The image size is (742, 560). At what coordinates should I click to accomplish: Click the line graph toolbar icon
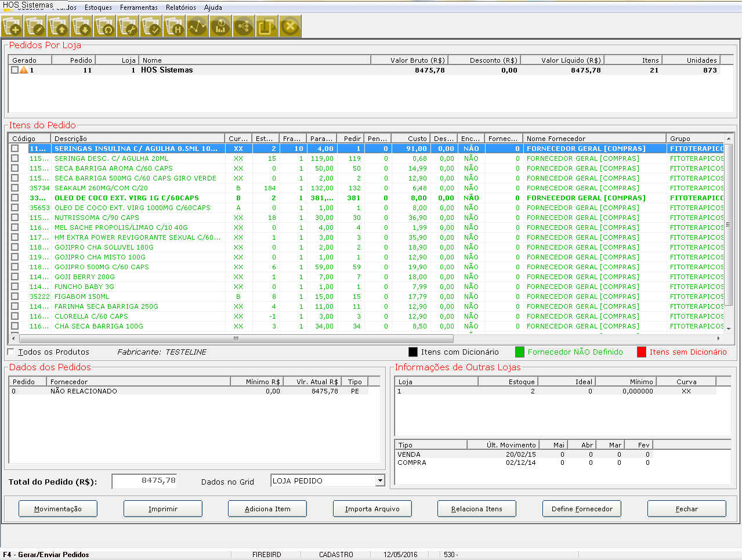197,27
